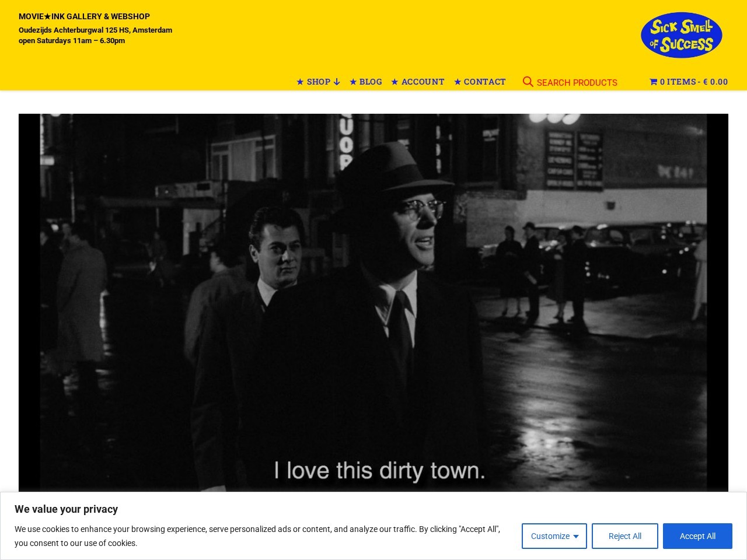Open the search magnifier icon
This screenshot has height=560, width=747.
click(x=528, y=82)
